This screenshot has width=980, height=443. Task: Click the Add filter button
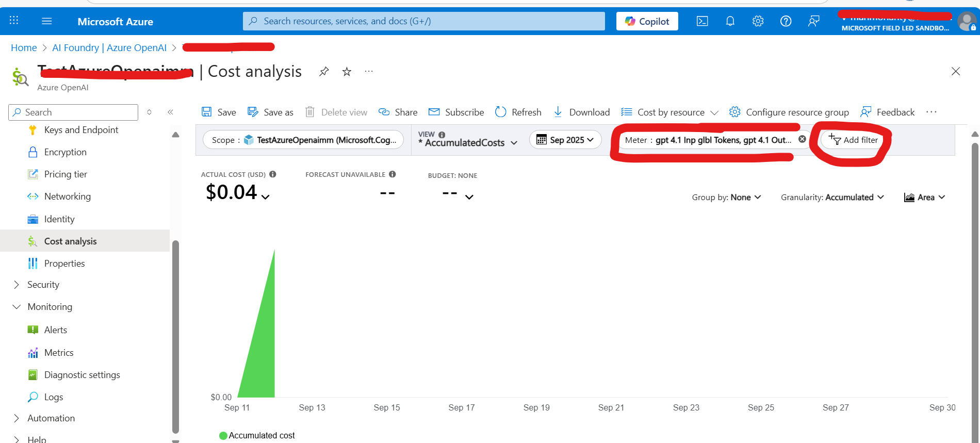coord(853,140)
